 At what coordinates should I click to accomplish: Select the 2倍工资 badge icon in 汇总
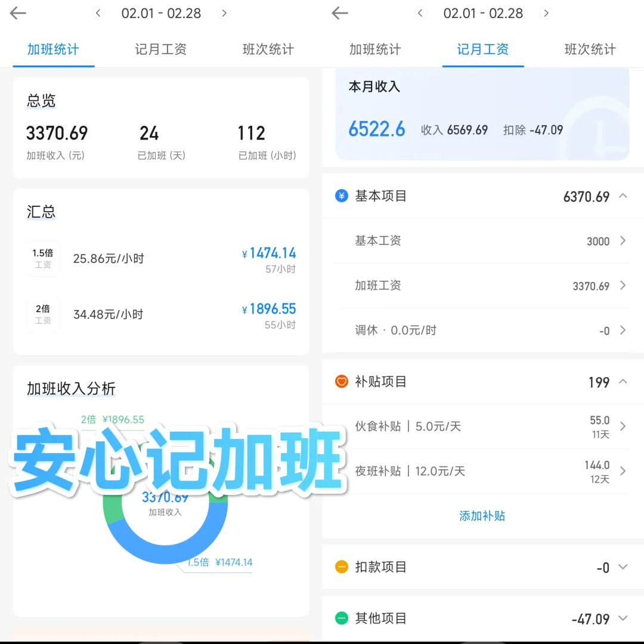click(43, 313)
